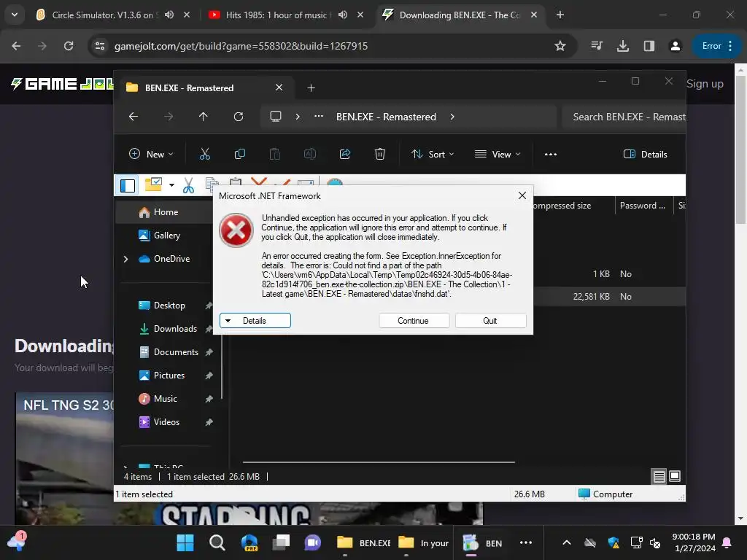Mute the Hits 1985 tab audio icon

[343, 15]
